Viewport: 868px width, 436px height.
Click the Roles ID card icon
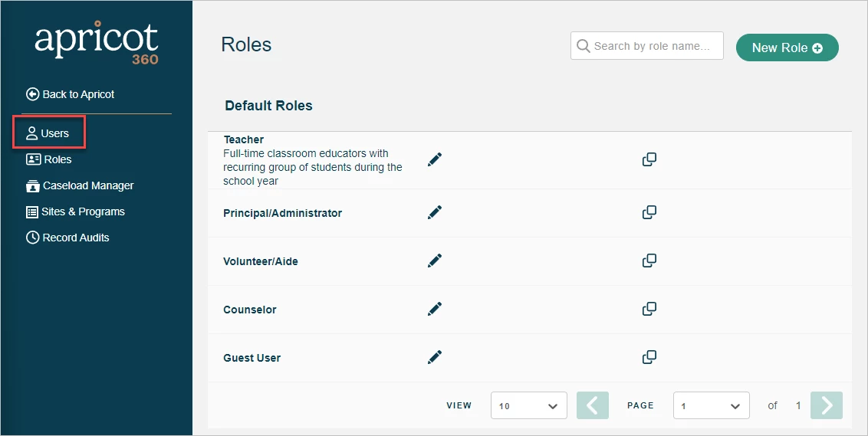click(33, 159)
